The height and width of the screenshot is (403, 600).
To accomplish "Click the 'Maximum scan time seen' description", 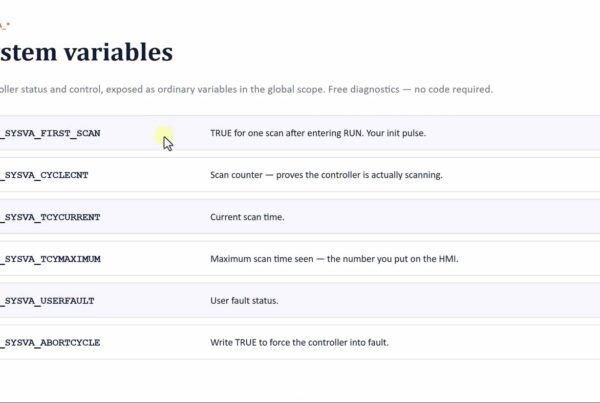I will pos(262,259).
